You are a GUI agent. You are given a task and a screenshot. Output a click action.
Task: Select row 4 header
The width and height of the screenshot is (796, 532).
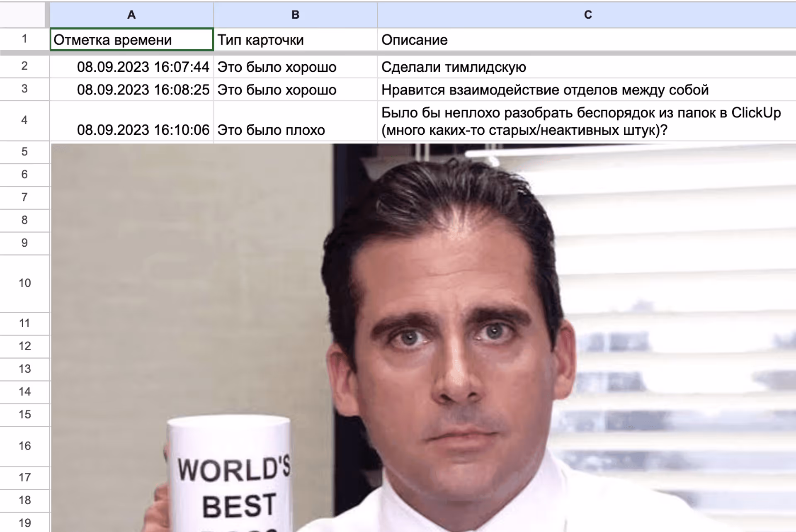click(24, 120)
